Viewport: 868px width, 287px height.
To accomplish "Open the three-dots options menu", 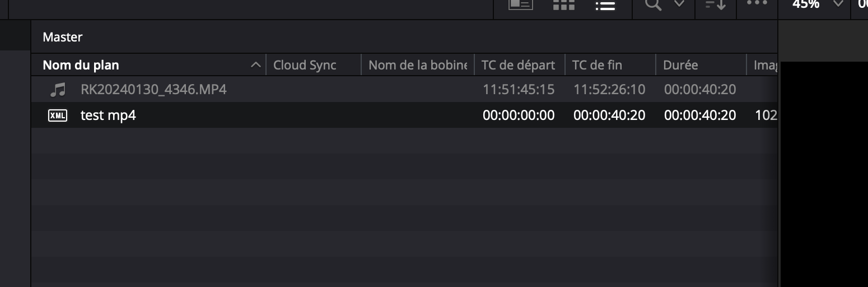I will [x=757, y=3].
